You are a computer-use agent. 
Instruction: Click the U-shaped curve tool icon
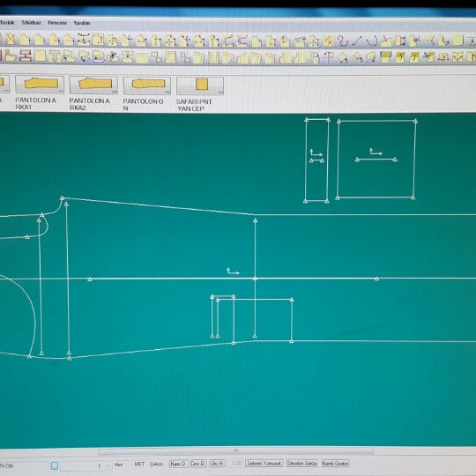tap(372, 41)
